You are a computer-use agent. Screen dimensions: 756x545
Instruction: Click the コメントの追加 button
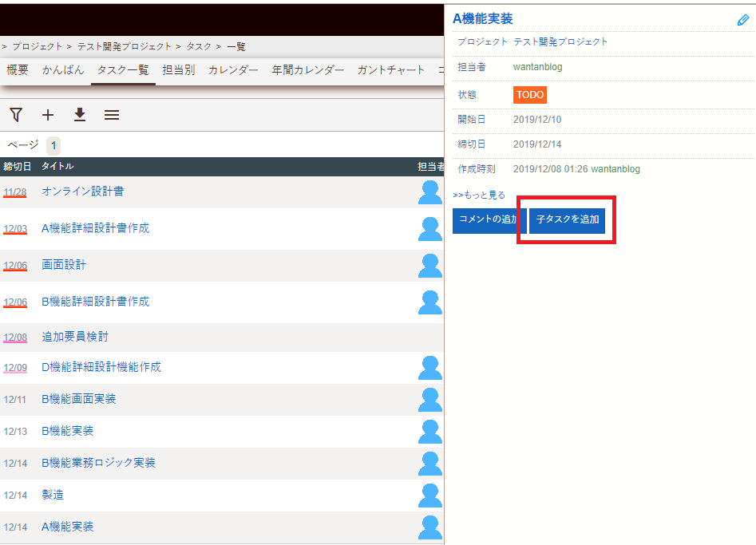tap(489, 221)
